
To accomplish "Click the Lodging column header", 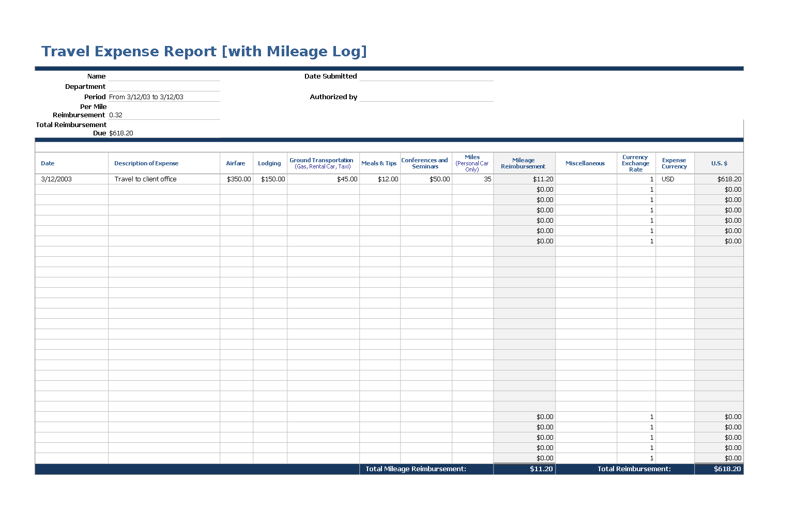I will (270, 163).
